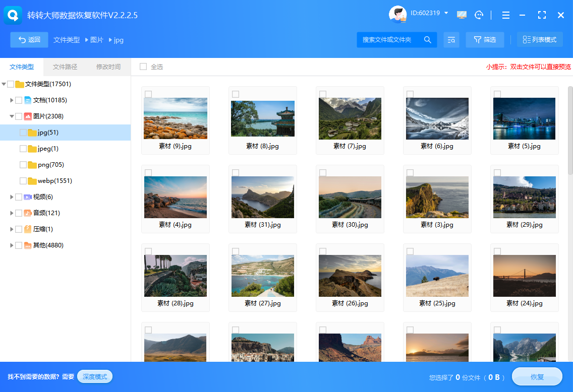Open the hamburger main menu
Viewport: 573px width, 392px height.
point(505,15)
